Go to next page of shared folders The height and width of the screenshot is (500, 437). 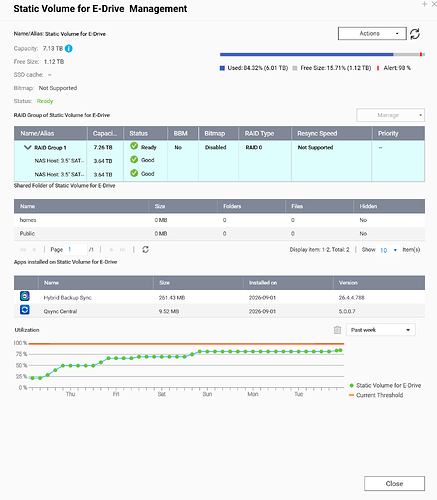pyautogui.click(x=112, y=250)
